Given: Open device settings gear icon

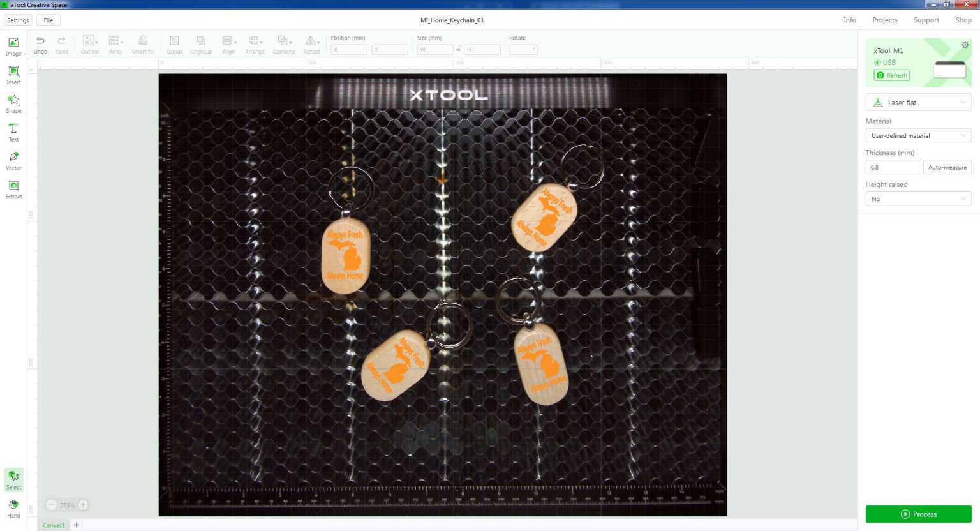Looking at the screenshot, I should tap(965, 45).
